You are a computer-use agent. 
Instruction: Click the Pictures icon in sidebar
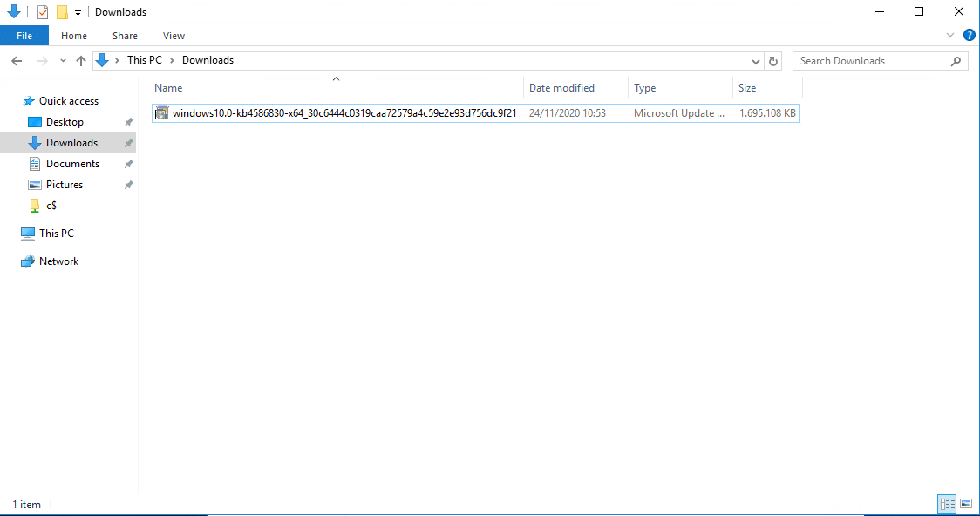point(35,185)
